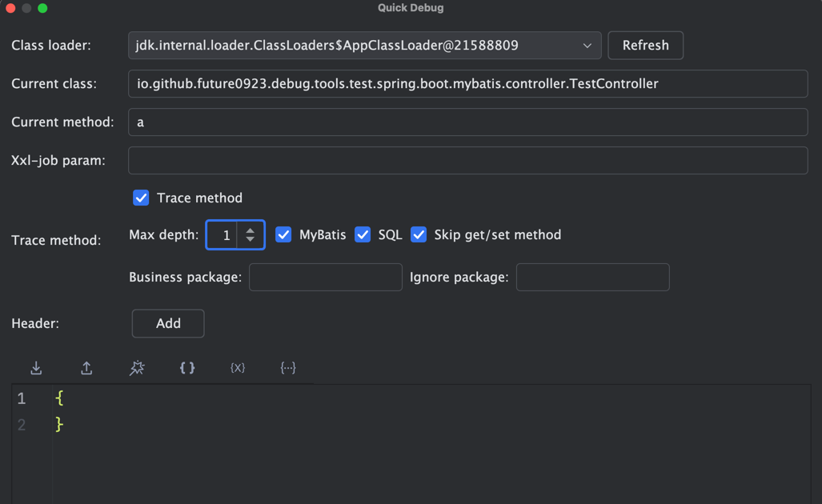
Task: Click the "Class loader:" label
Action: coord(51,46)
